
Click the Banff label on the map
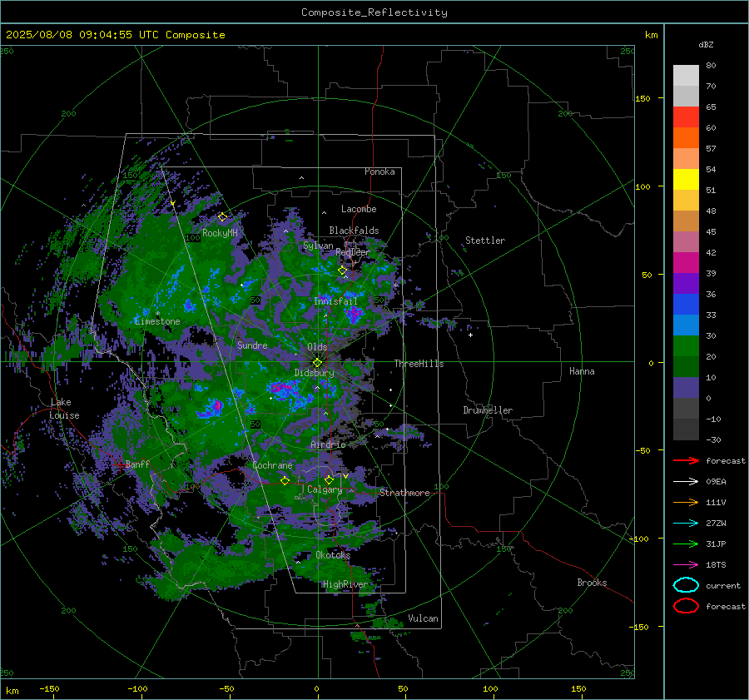[137, 464]
